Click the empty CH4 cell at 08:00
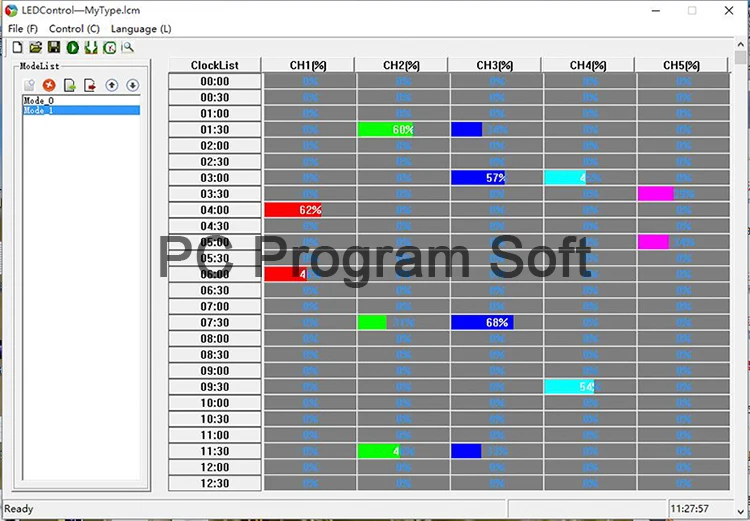 pos(590,338)
